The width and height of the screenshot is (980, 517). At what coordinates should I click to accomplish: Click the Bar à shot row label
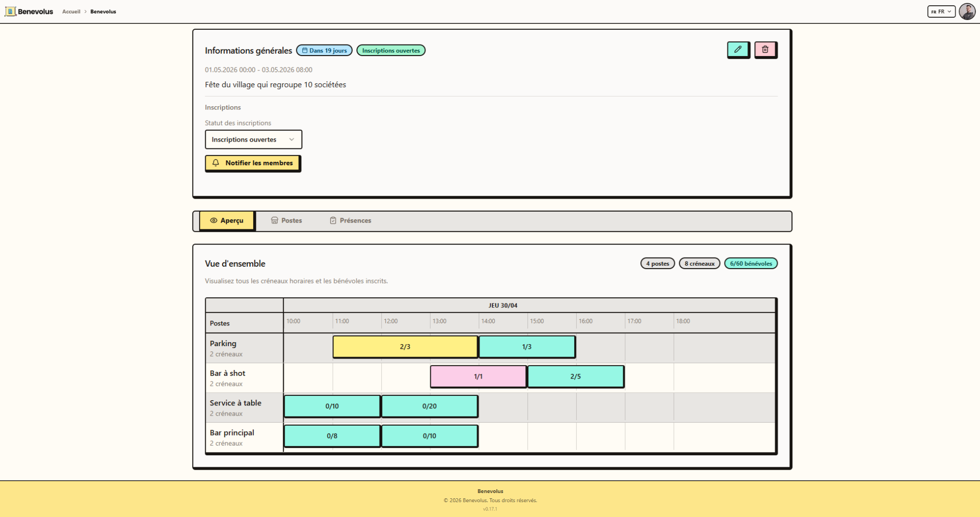(227, 373)
